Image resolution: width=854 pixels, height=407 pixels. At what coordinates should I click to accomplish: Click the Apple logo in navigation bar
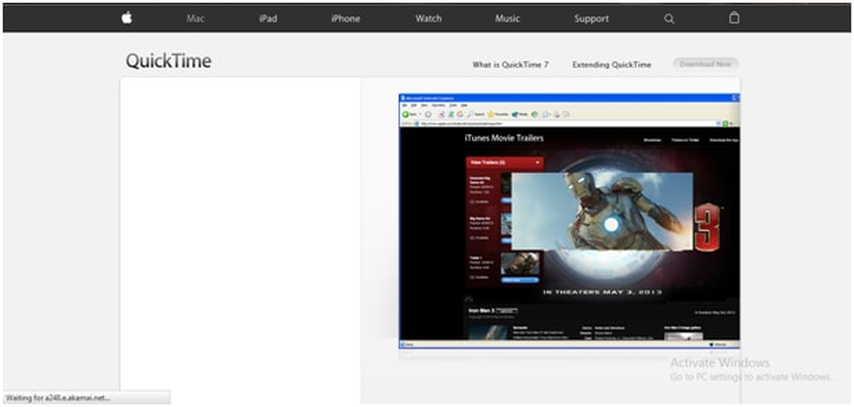[x=127, y=18]
